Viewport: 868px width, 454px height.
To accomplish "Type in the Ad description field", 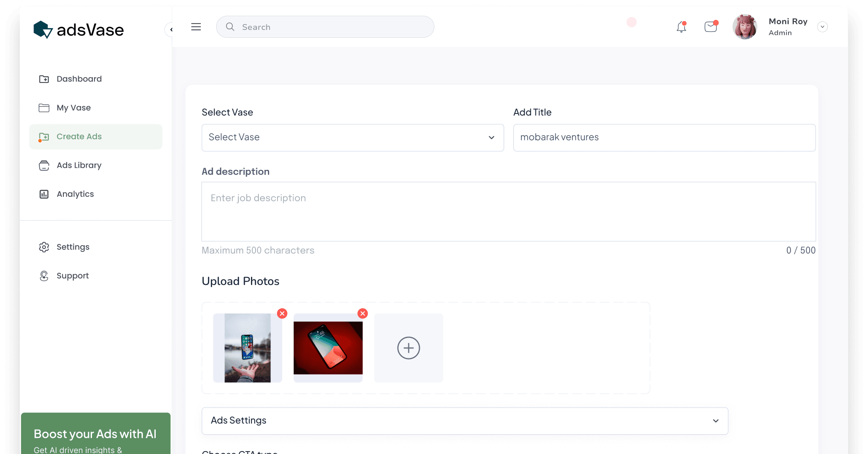I will [508, 211].
